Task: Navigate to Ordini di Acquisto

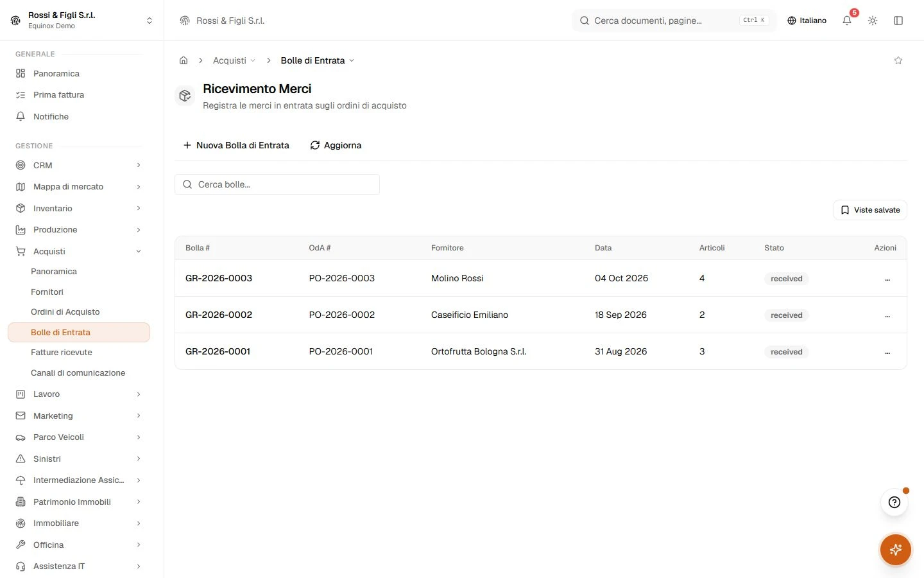Action: (78, 312)
